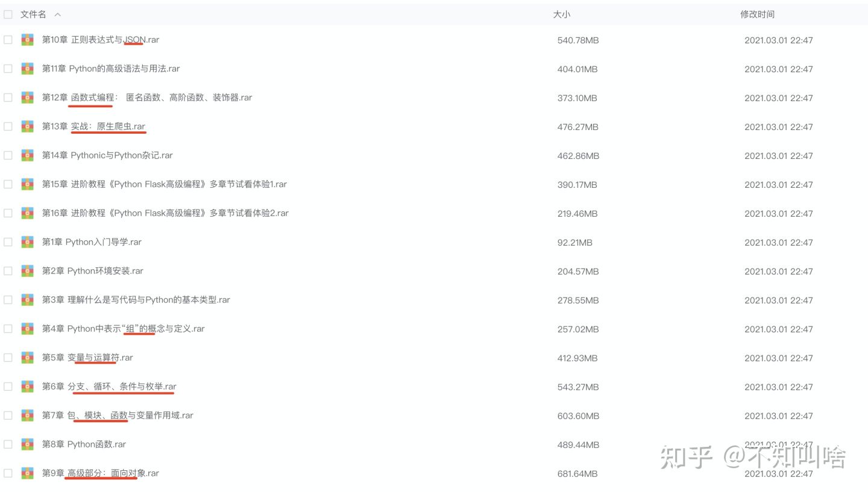Image resolution: width=868 pixels, height=492 pixels.
Task: Click the archive icon for 第15章 多章节试看体验1
Action: pyautogui.click(x=28, y=184)
